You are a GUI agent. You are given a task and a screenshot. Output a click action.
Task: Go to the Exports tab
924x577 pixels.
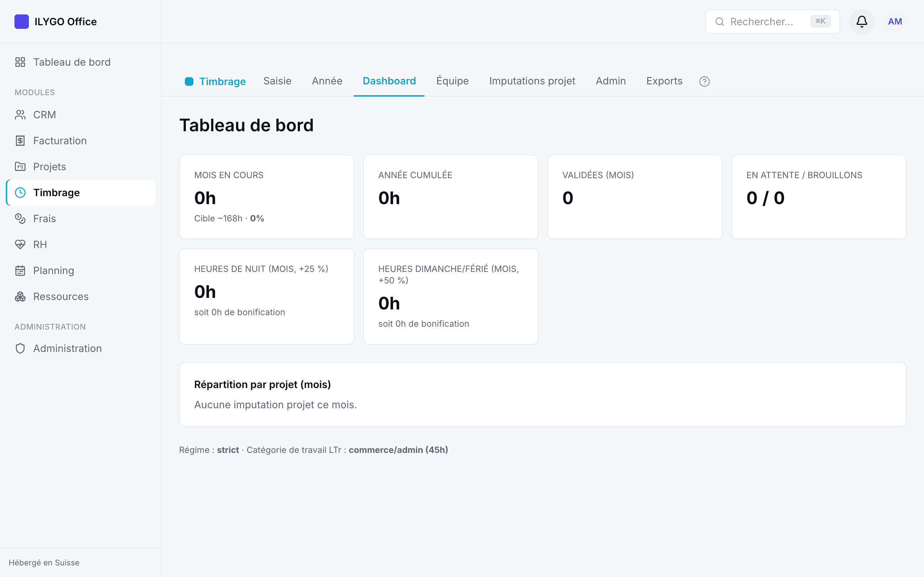tap(664, 81)
